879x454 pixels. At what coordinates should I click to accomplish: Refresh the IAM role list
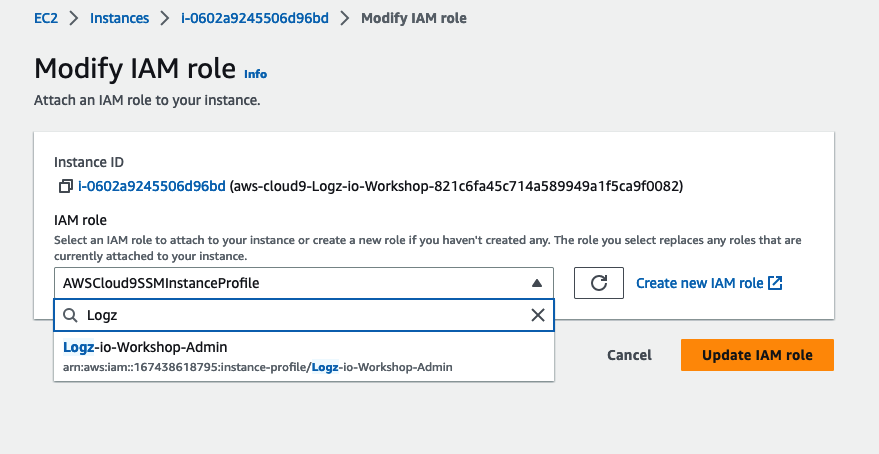(599, 283)
